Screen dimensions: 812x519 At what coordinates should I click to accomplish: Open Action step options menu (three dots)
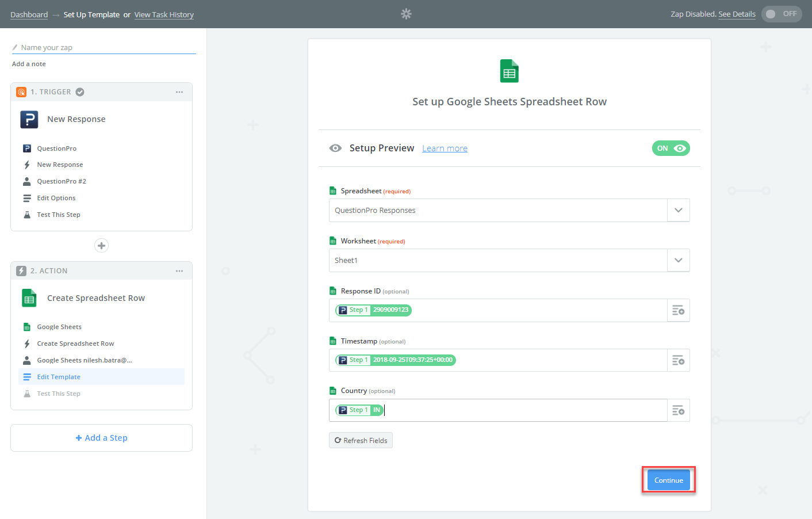click(x=179, y=271)
